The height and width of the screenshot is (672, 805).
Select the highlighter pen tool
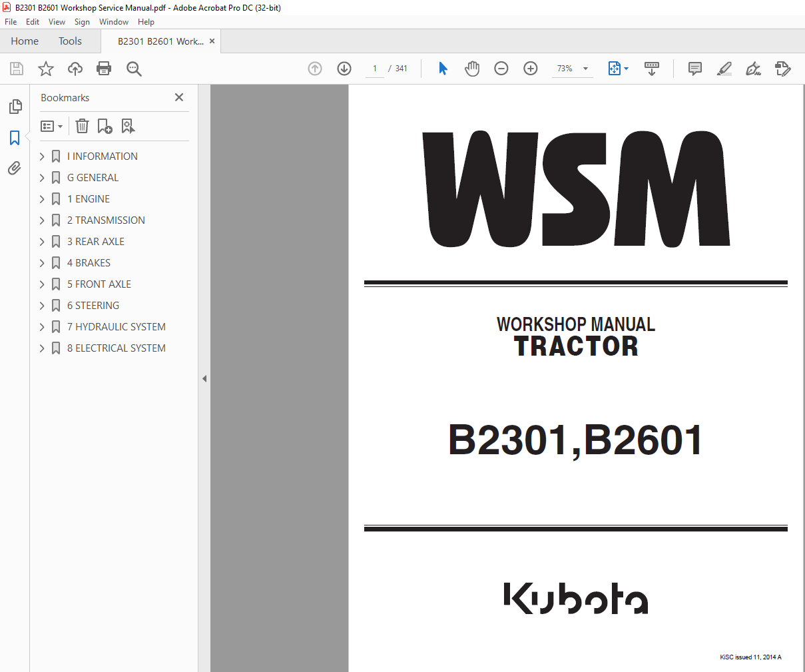pyautogui.click(x=724, y=69)
